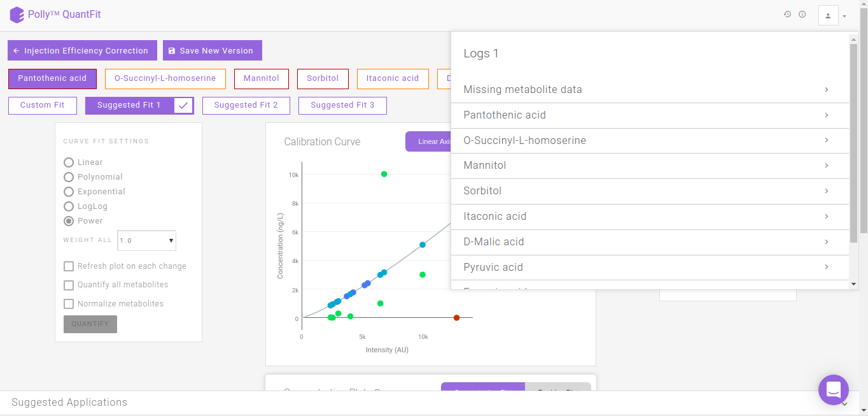Open the user profile avatar icon

pyautogui.click(x=828, y=15)
